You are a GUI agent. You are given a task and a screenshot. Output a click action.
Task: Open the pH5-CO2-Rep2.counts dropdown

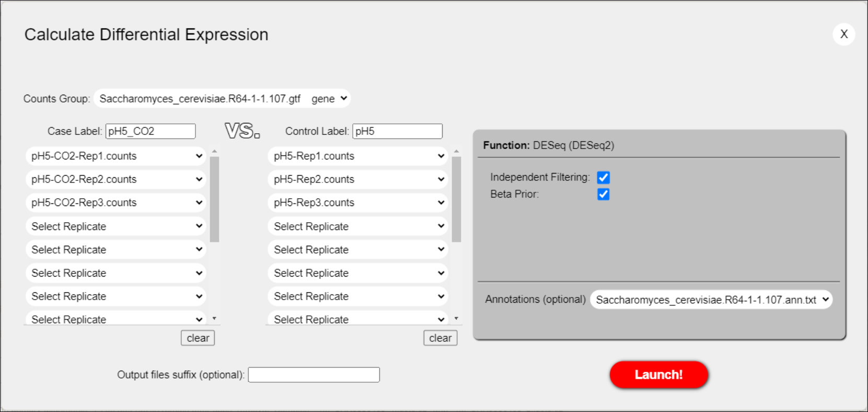coord(116,179)
